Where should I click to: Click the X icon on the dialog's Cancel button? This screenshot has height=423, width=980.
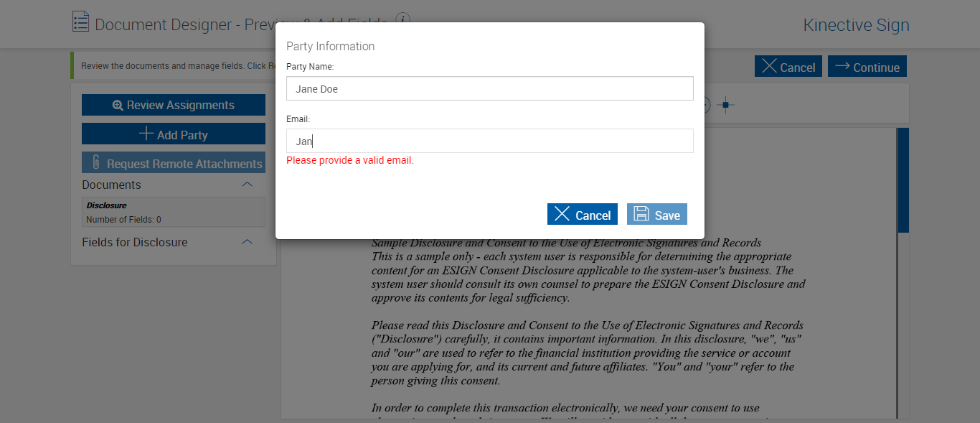click(562, 214)
